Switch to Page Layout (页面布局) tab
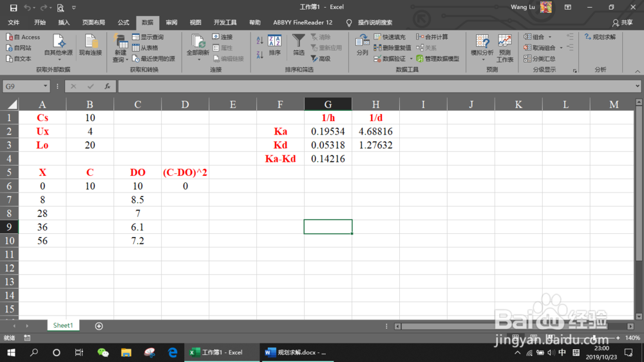This screenshot has width=644, height=362. [93, 23]
